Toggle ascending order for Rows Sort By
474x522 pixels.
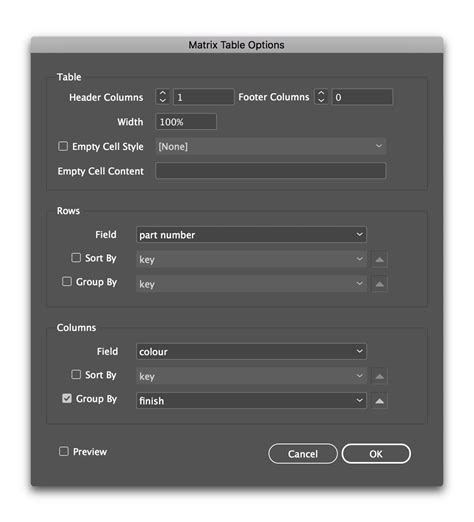(x=380, y=260)
